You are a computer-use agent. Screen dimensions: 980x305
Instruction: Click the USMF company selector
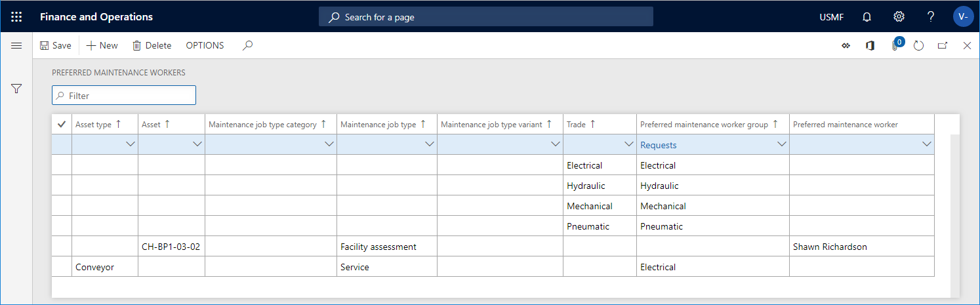coord(832,17)
